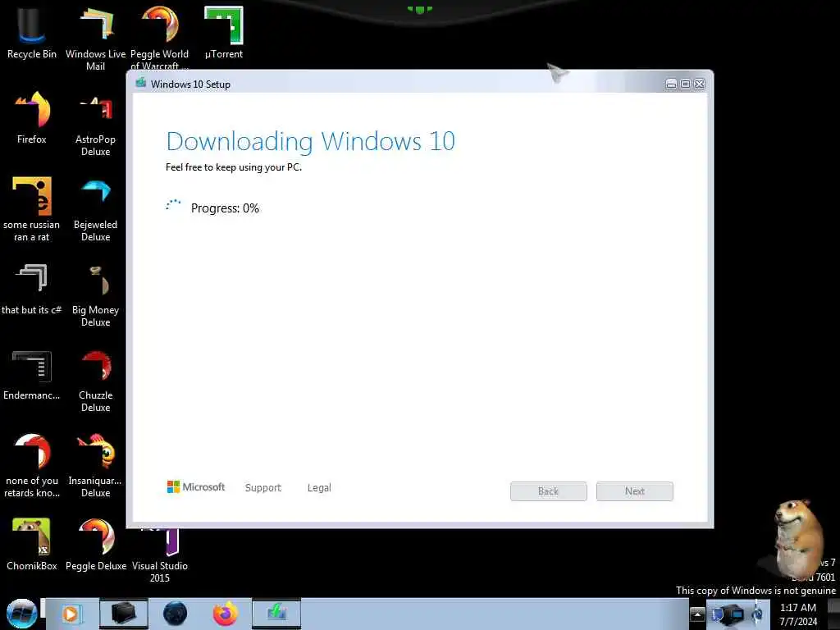Open the Recycle Bin desktop icon

coord(32,32)
